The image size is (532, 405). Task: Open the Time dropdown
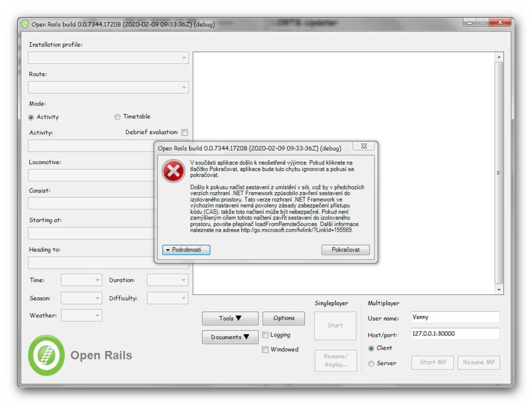coord(82,280)
